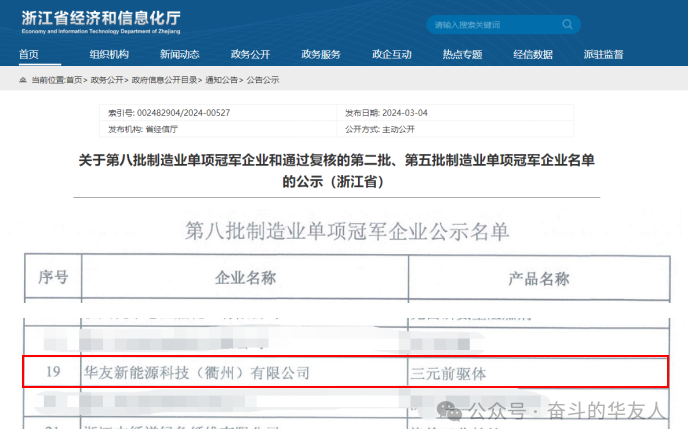Open 政府信息公开目录 breadcrumb link

coord(165,79)
